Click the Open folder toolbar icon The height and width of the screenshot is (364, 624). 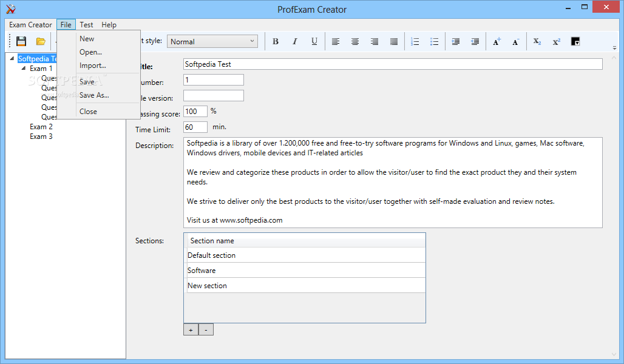click(x=41, y=41)
